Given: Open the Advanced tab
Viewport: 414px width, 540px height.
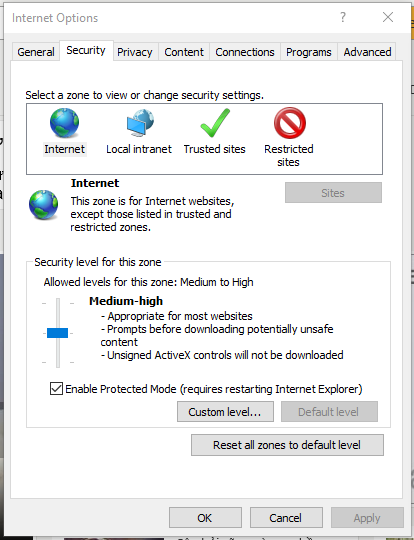Looking at the screenshot, I should click(x=367, y=52).
